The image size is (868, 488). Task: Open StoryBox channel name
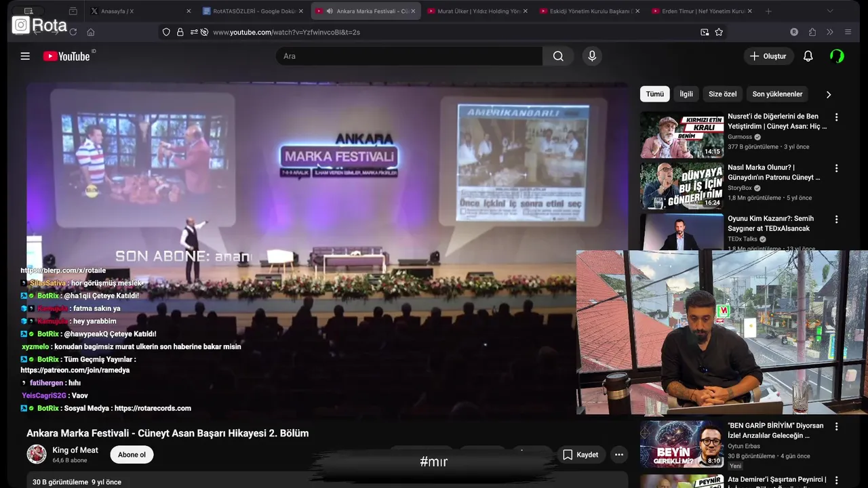click(x=740, y=188)
